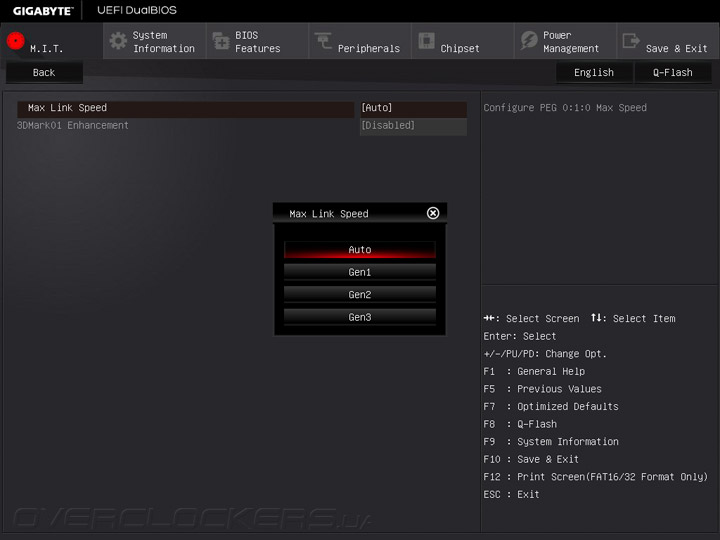The image size is (720, 540).
Task: Click the 'Select Screen' help text
Action: (542, 319)
